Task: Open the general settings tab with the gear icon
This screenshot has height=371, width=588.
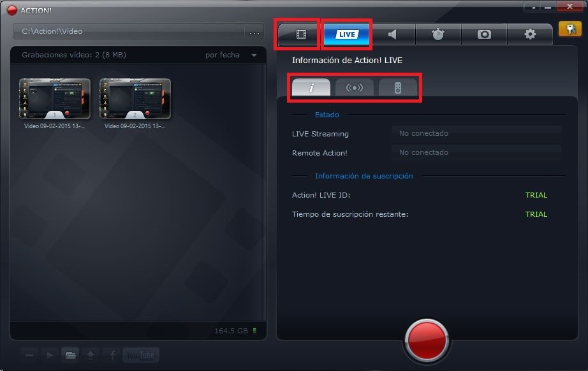Action: (530, 34)
